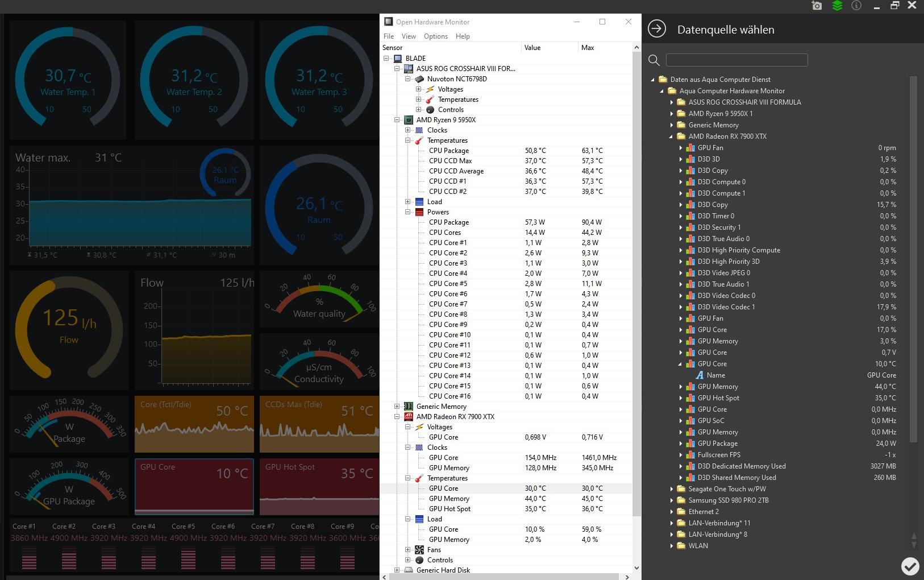Open the Options menu in Open Hardware Monitor
Screen dimensions: 924x580
[x=436, y=36]
